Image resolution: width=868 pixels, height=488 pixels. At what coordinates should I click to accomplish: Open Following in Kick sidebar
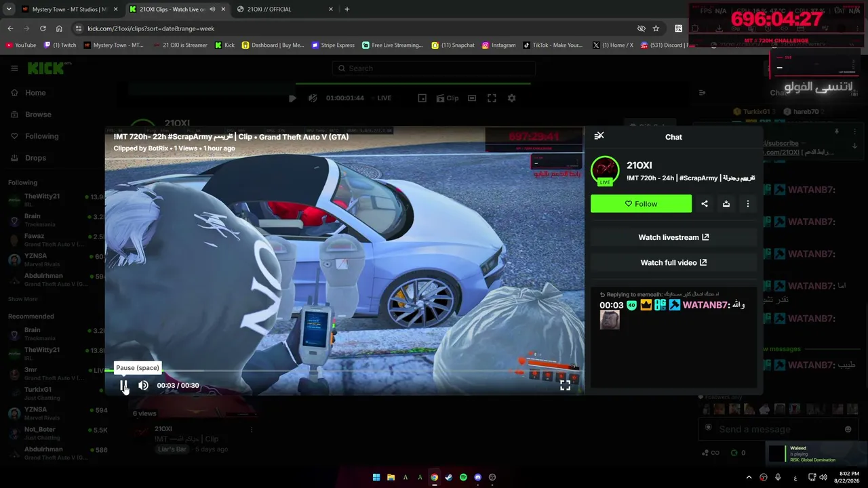(42, 136)
